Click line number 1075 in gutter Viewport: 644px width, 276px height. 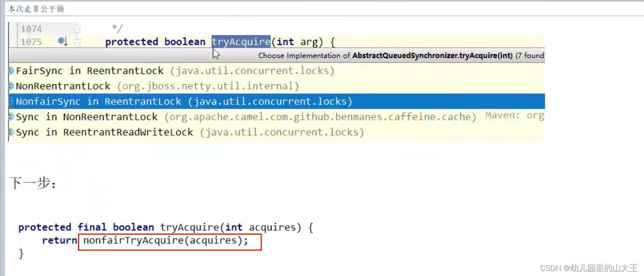(32, 42)
